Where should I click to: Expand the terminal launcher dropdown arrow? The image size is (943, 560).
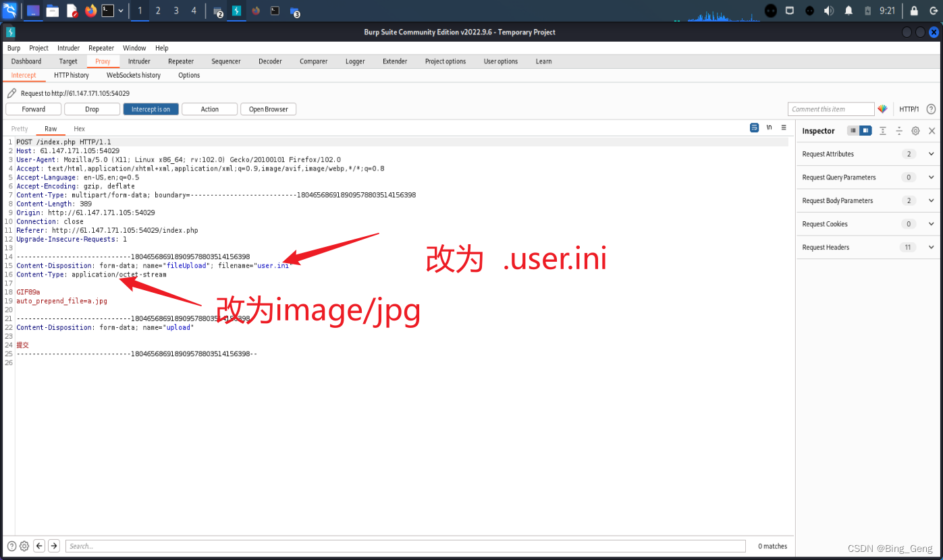[121, 11]
